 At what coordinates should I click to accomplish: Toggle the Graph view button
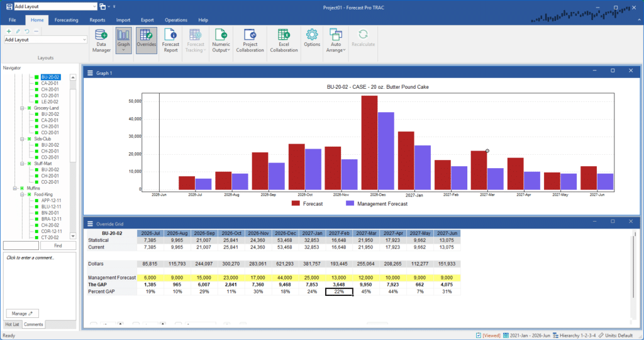pos(124,40)
